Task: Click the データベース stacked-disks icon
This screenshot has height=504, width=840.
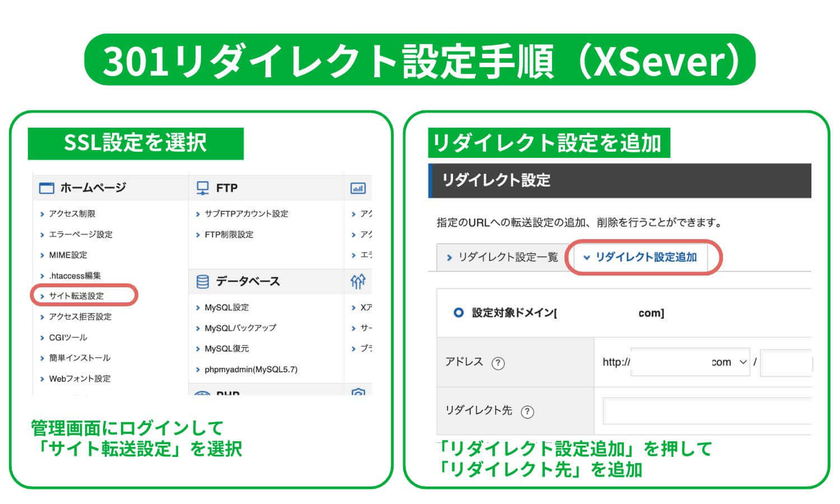Action: 203,282
